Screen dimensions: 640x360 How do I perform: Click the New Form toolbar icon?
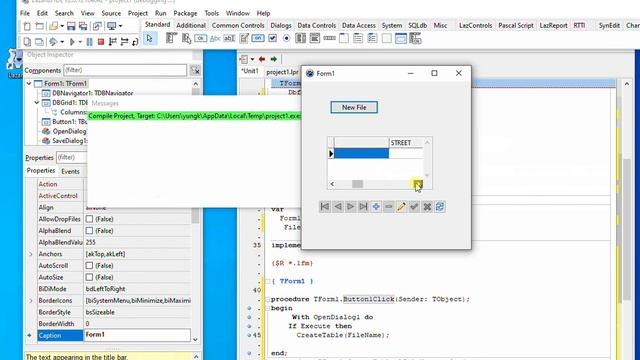39,27
